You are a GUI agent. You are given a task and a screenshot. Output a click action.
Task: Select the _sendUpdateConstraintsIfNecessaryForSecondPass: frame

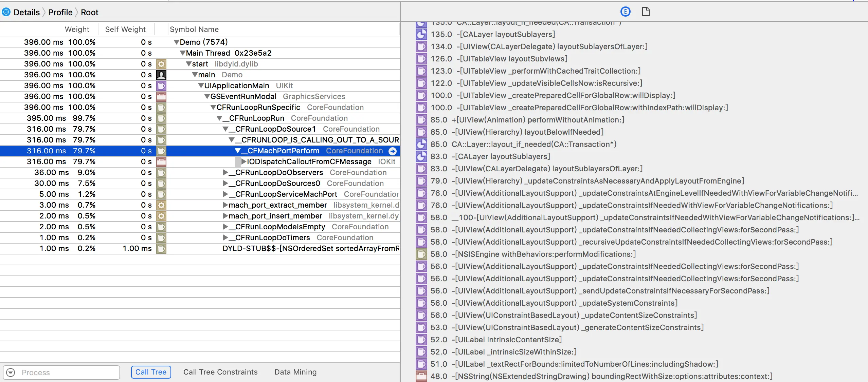tap(611, 291)
